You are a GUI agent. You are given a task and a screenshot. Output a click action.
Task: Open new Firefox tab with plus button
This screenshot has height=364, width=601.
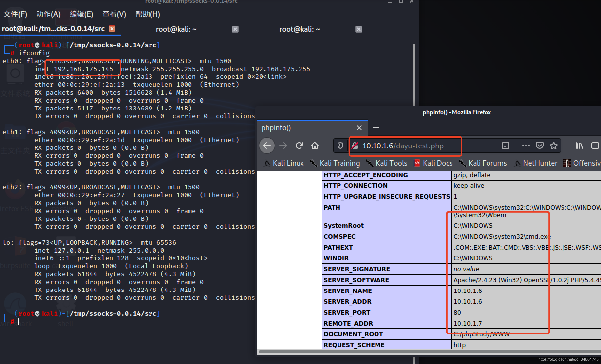point(376,127)
